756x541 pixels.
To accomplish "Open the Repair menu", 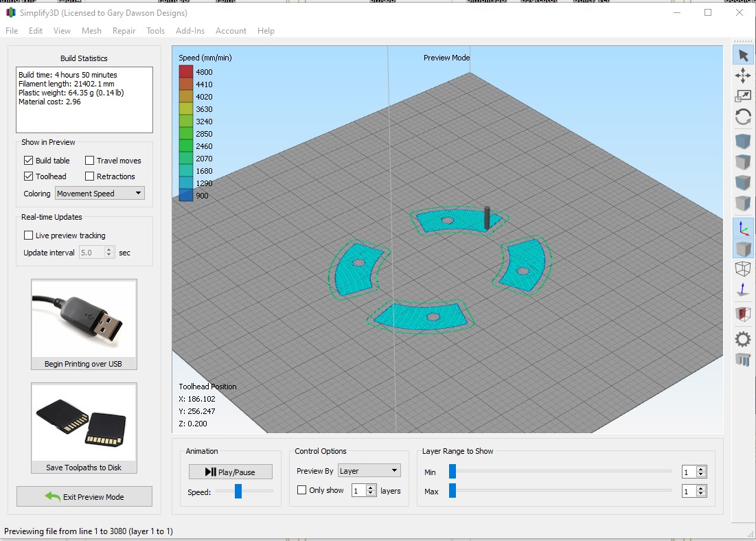I will click(124, 31).
